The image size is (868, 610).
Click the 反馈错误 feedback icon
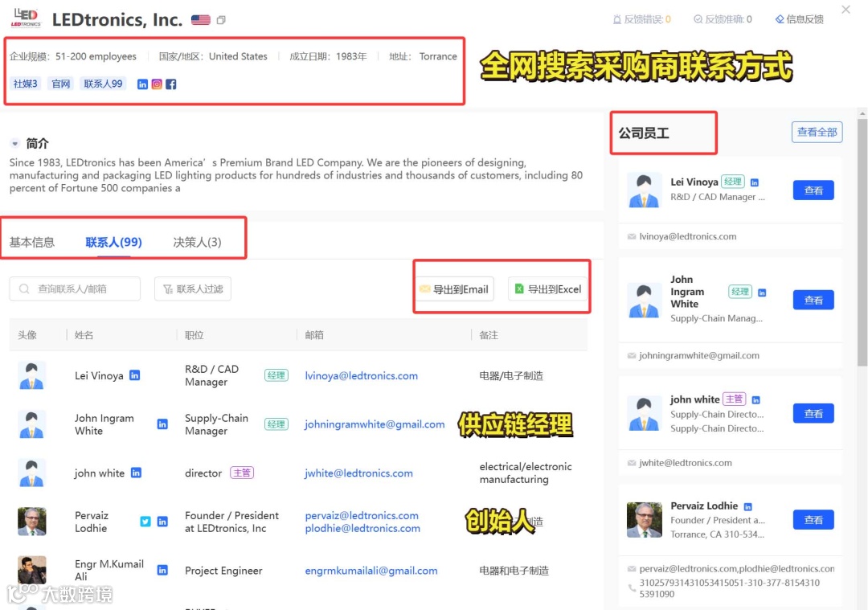coord(616,19)
